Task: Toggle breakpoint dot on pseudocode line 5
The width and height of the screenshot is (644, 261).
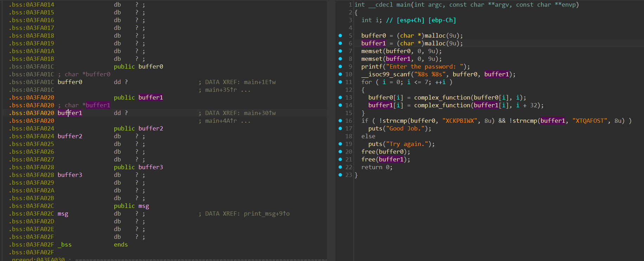Action: coord(340,36)
